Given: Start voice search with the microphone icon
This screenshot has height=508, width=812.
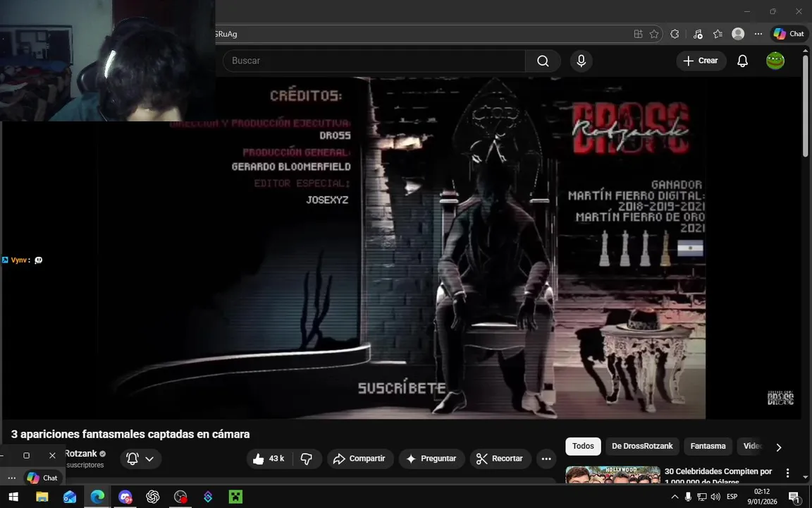Looking at the screenshot, I should click(x=581, y=61).
